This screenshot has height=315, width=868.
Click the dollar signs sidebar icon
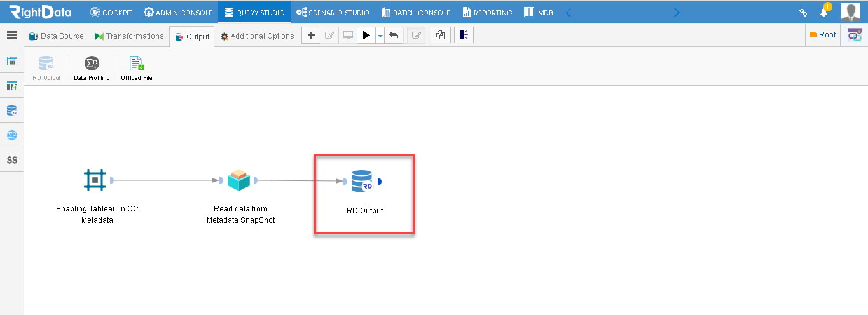coord(11,161)
